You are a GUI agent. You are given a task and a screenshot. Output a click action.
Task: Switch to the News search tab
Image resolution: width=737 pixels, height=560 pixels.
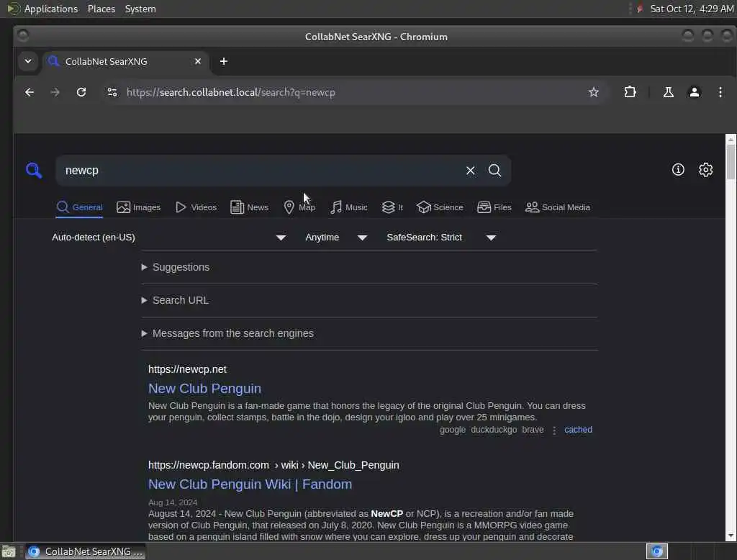click(250, 207)
